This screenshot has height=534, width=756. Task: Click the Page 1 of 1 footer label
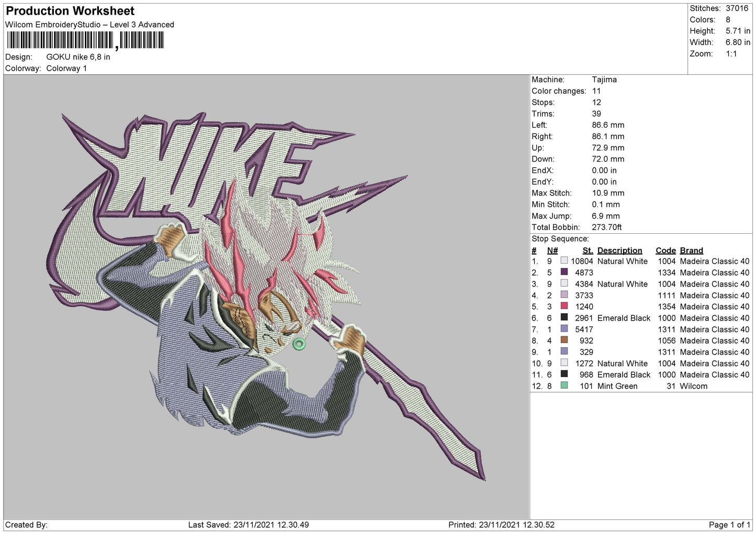pos(729,525)
